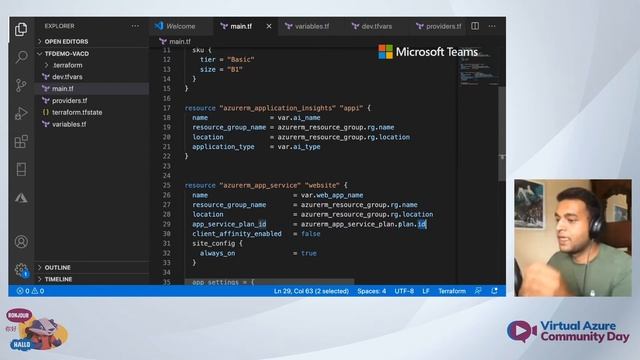The height and width of the screenshot is (360, 640).
Task: Click the editor minimap preview
Action: [478, 69]
